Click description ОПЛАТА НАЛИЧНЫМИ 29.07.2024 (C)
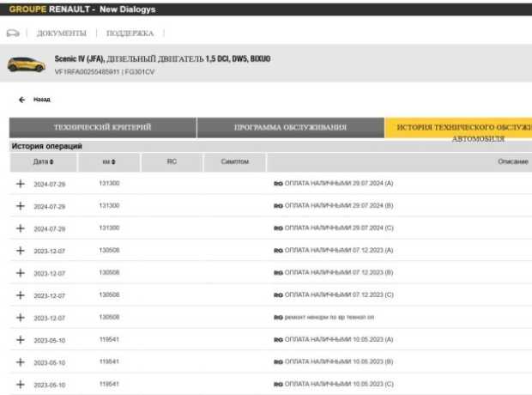This screenshot has width=532, height=395. (339, 228)
